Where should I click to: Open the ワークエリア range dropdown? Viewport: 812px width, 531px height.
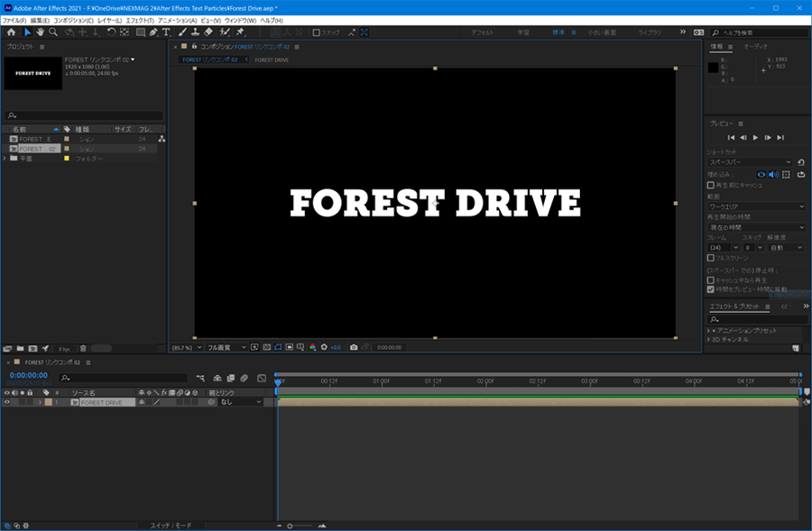pos(756,206)
